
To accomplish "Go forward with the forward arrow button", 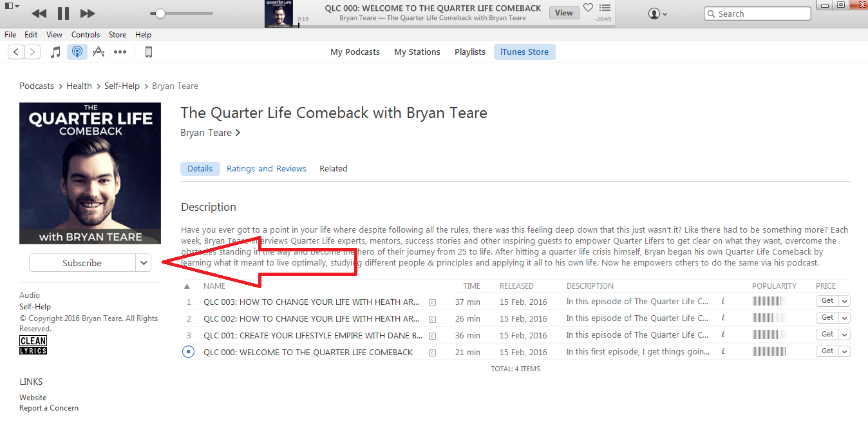I will point(32,52).
